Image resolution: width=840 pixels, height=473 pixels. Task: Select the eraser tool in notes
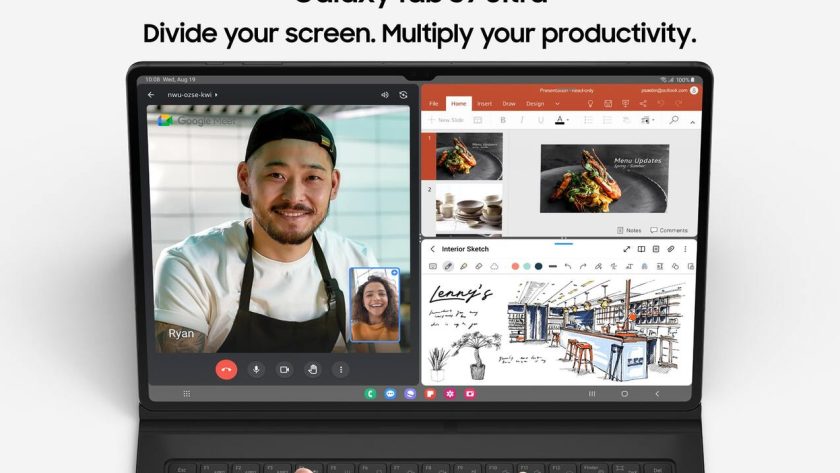pyautogui.click(x=478, y=266)
